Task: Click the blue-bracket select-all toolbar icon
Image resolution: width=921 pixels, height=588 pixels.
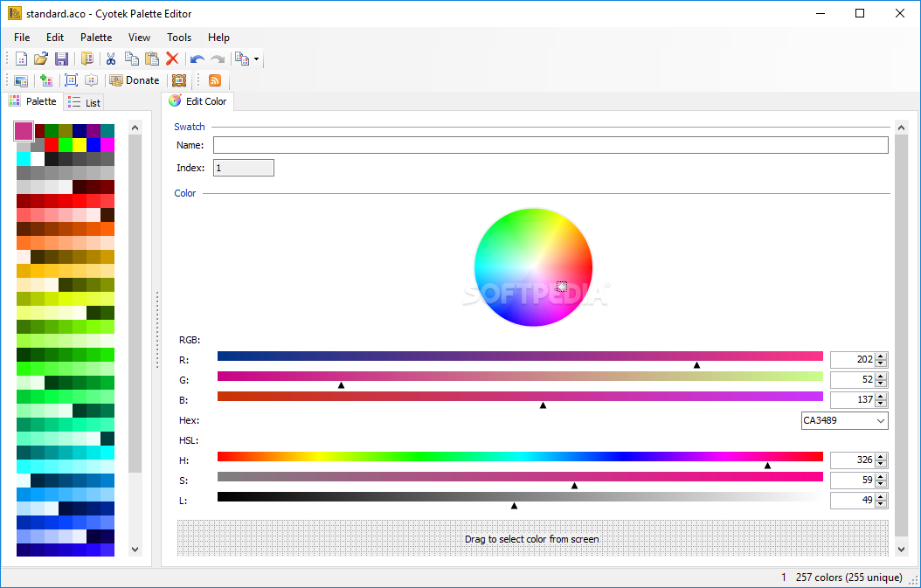Action: click(x=71, y=80)
